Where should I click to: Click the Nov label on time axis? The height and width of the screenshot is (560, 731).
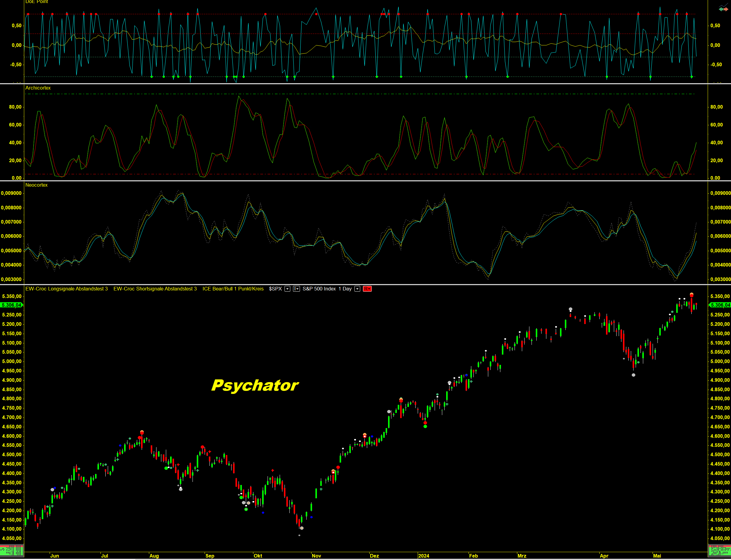coord(316,556)
